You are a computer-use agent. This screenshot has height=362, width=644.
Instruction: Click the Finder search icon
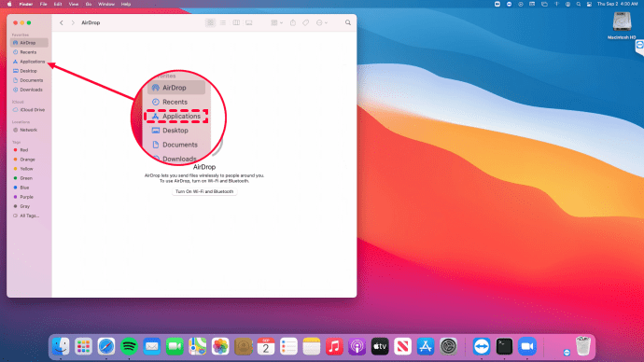[x=348, y=22]
